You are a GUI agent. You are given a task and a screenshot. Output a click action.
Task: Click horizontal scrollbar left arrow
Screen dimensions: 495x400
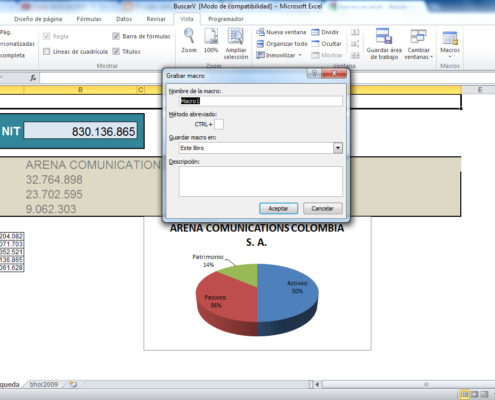point(317,384)
